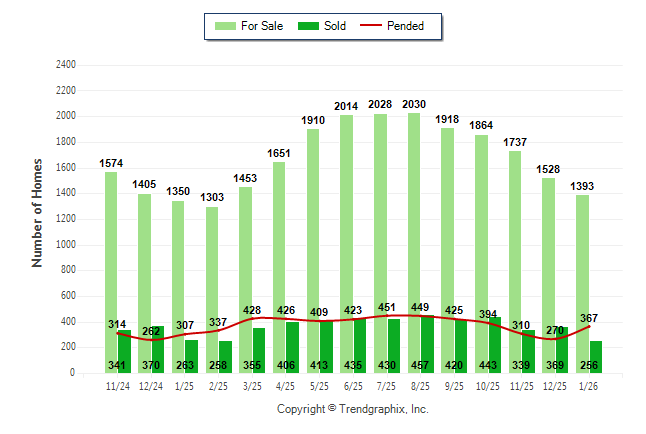Click the Number of Homes axis title
Screen dimensions: 646x434
[x=37, y=213]
